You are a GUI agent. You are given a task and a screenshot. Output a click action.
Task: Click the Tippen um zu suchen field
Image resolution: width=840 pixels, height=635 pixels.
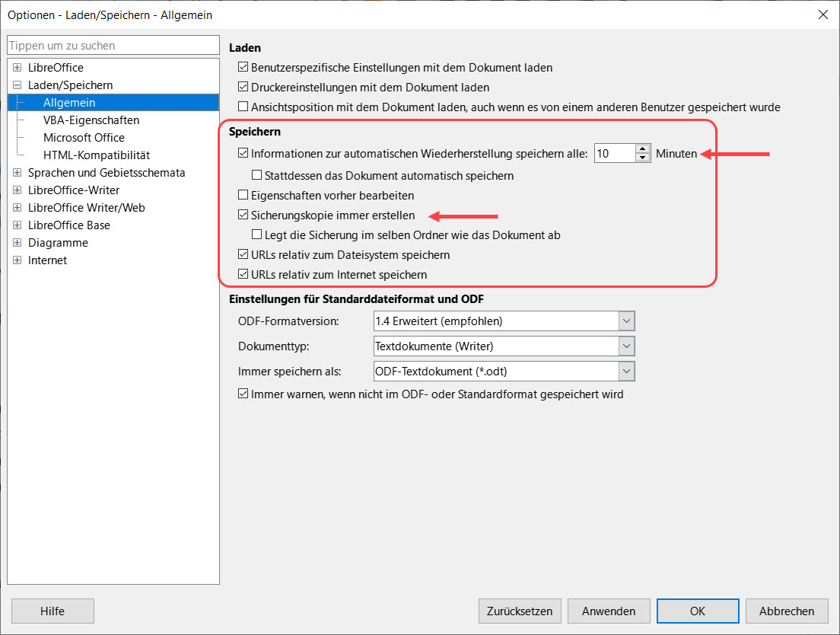coord(113,46)
